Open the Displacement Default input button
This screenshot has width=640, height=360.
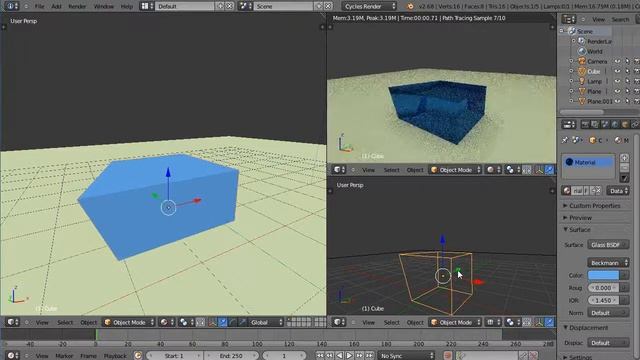608,343
